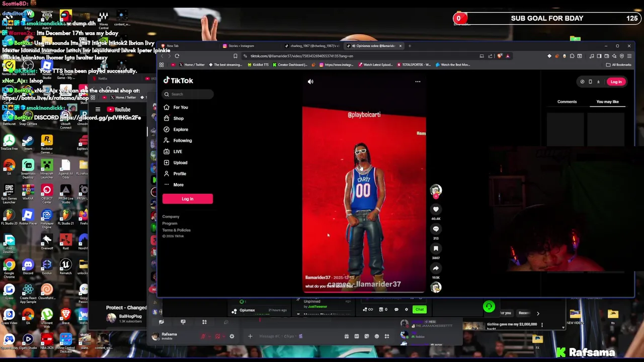Open Steam desktop shortcut

point(28,143)
